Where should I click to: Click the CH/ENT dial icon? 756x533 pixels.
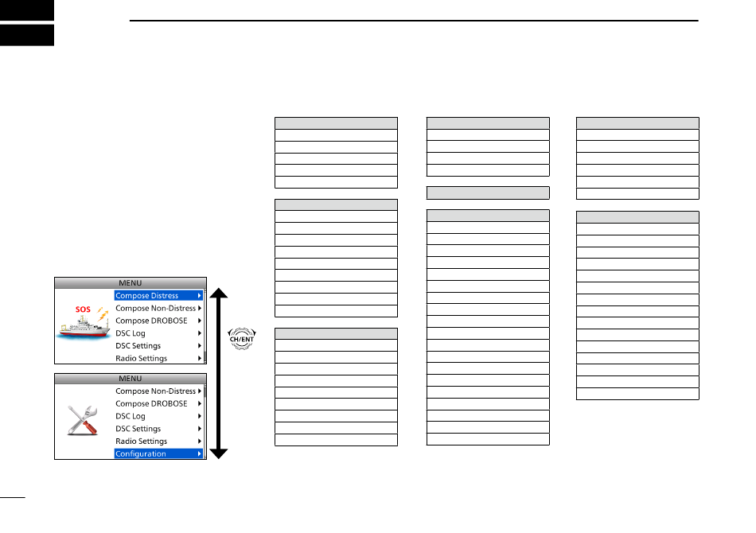tap(242, 339)
